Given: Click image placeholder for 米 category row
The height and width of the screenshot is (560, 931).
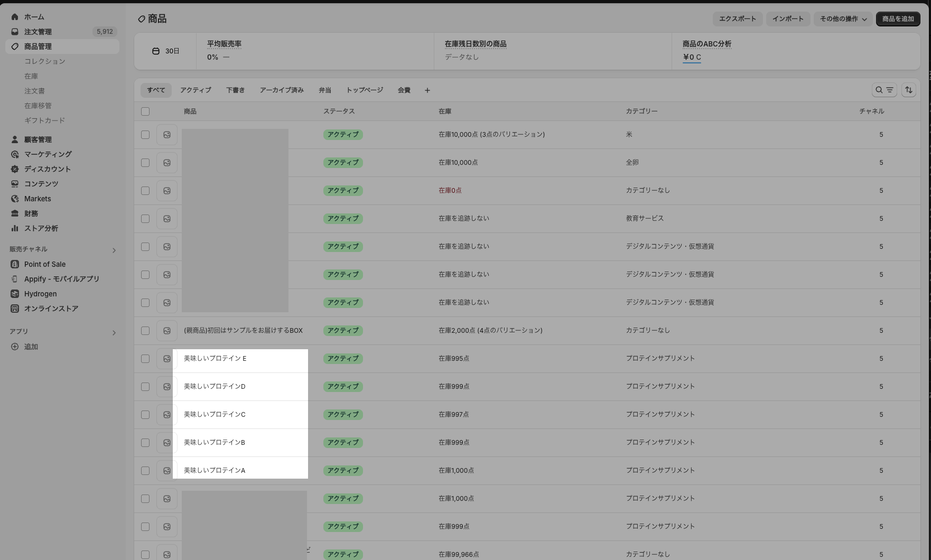Looking at the screenshot, I should pyautogui.click(x=167, y=135).
